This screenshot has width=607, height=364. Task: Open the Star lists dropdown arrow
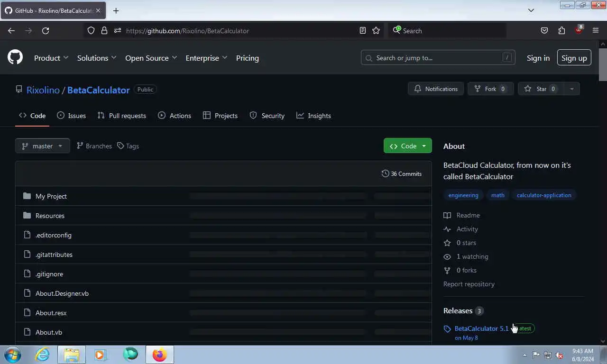coord(571,89)
